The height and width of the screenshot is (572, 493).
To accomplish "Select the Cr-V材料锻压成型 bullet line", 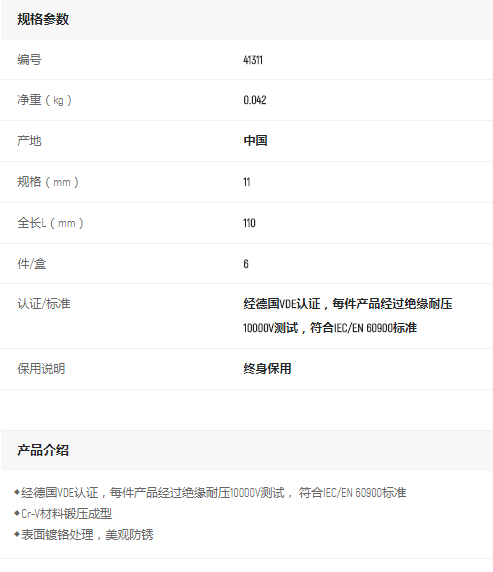I will click(x=63, y=514).
